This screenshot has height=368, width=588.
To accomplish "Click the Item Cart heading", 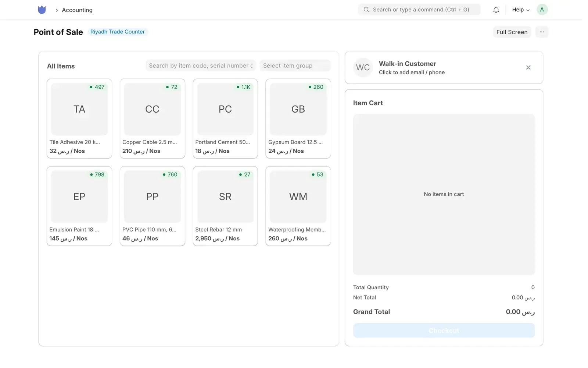I will click(368, 103).
